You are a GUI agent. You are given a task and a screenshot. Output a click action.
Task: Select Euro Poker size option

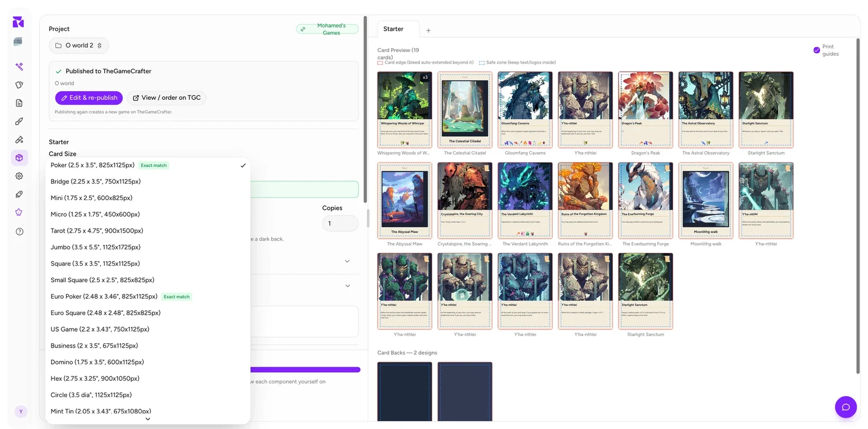(x=148, y=297)
